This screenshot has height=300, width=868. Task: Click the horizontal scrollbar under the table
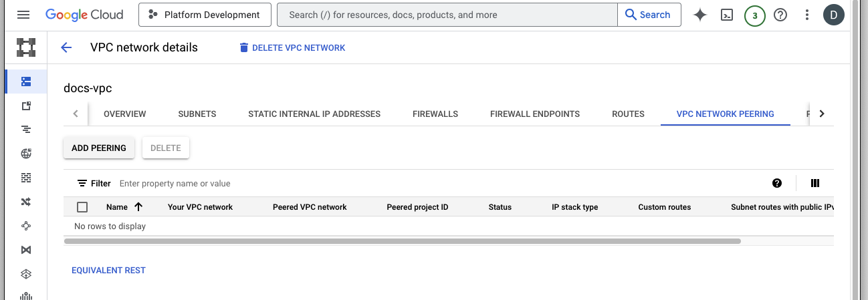pos(401,241)
